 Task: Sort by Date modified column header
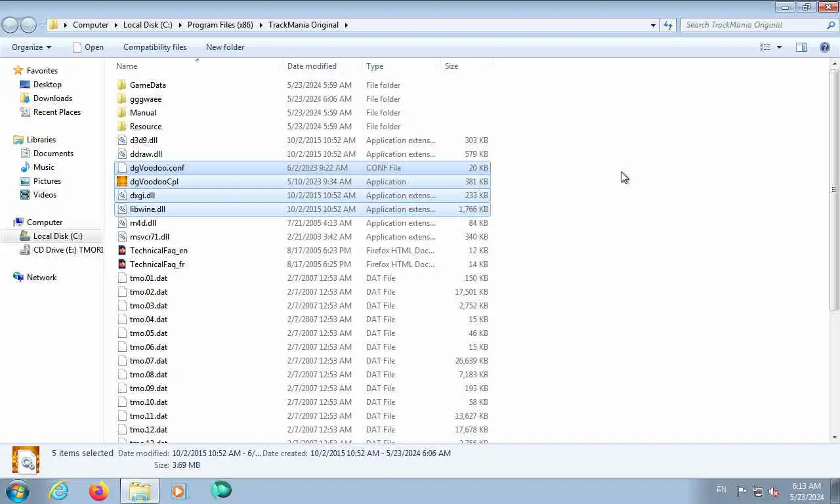[x=322, y=66]
